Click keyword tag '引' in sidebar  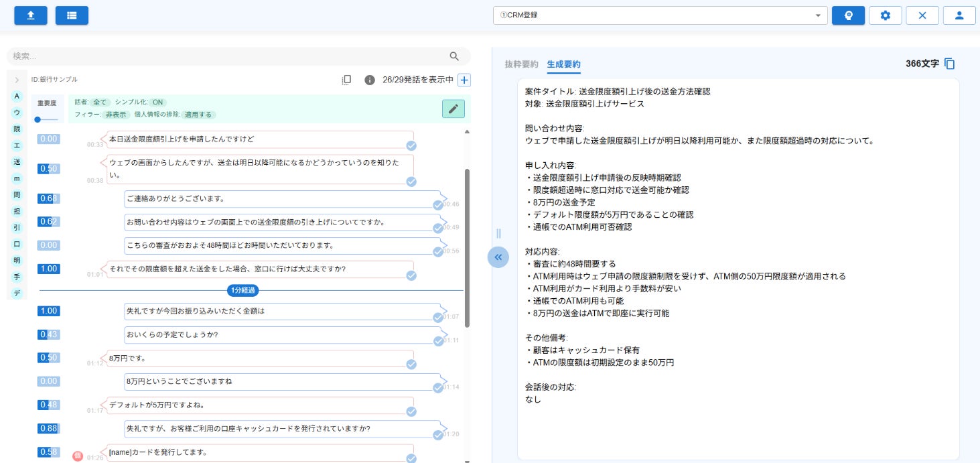point(17,227)
